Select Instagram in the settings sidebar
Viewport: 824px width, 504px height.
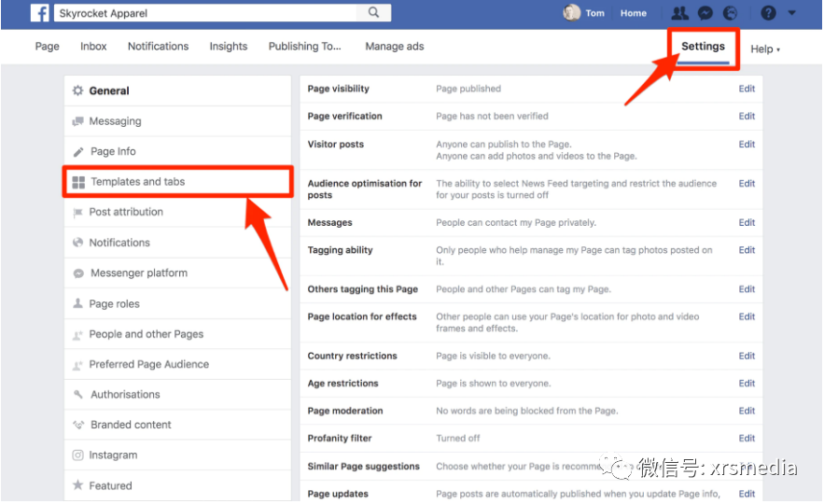point(113,455)
